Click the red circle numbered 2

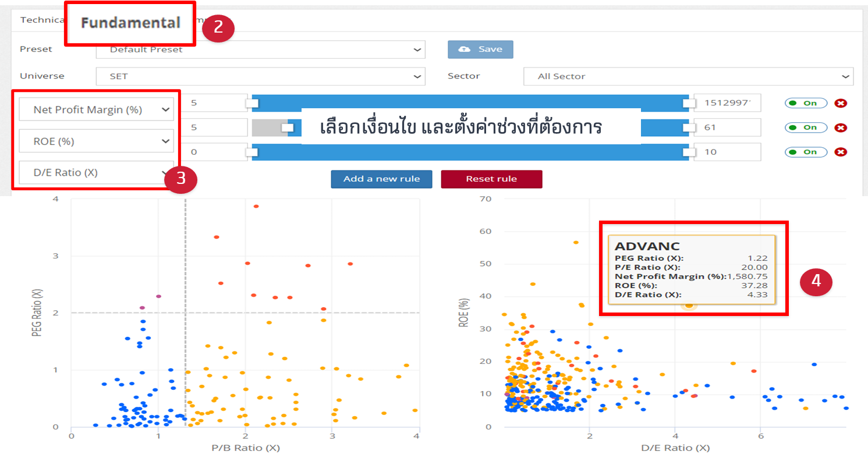pos(218,29)
